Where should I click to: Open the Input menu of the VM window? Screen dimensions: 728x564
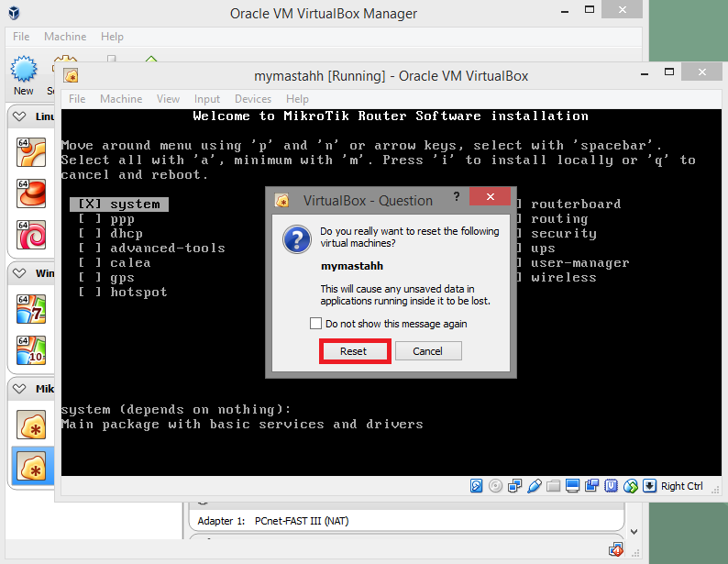tap(207, 99)
